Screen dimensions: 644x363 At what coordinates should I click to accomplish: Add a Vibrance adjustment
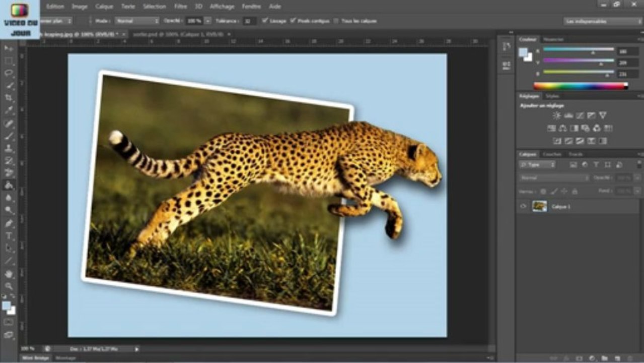(603, 115)
